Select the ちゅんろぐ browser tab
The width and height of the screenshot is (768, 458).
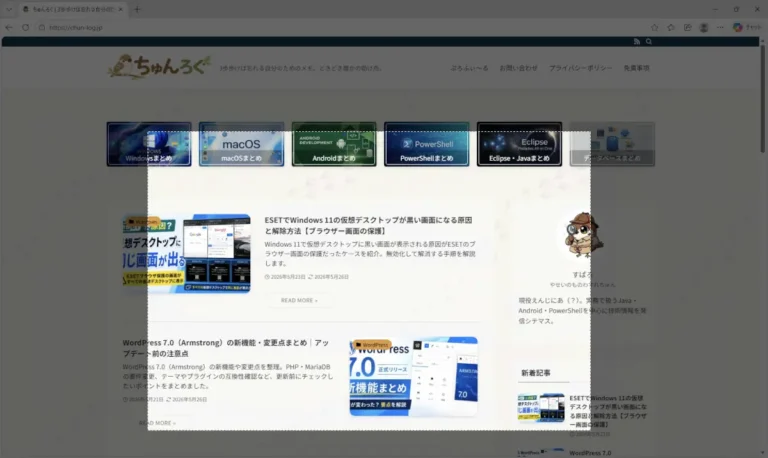(72, 9)
